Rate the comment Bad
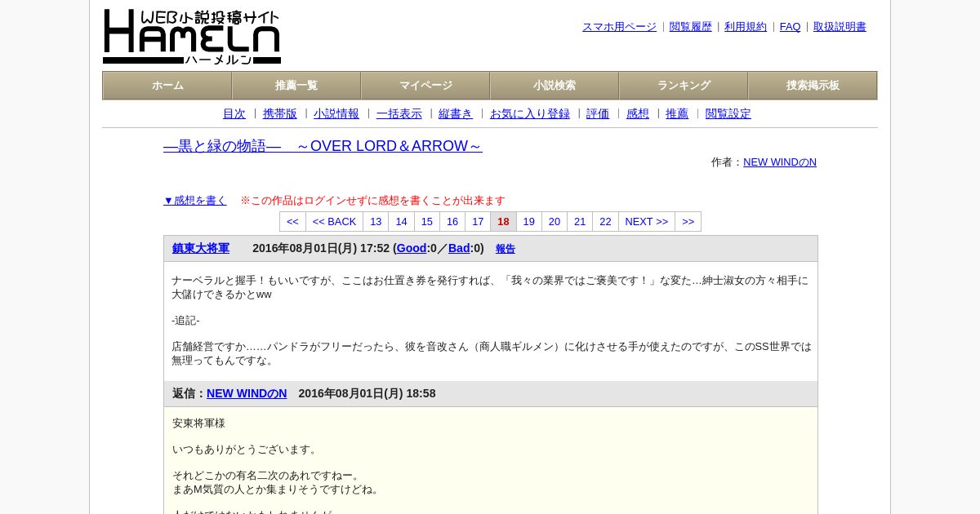 coord(459,248)
